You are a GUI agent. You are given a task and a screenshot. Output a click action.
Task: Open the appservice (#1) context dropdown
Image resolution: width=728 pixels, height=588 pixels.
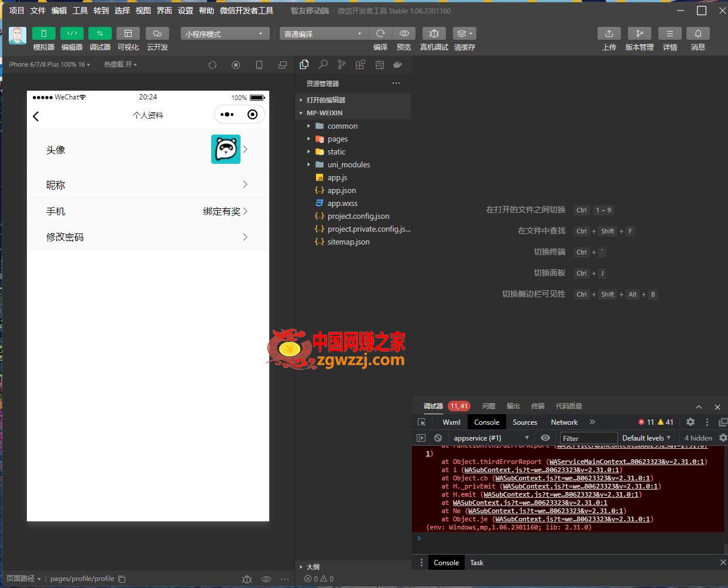tap(490, 438)
